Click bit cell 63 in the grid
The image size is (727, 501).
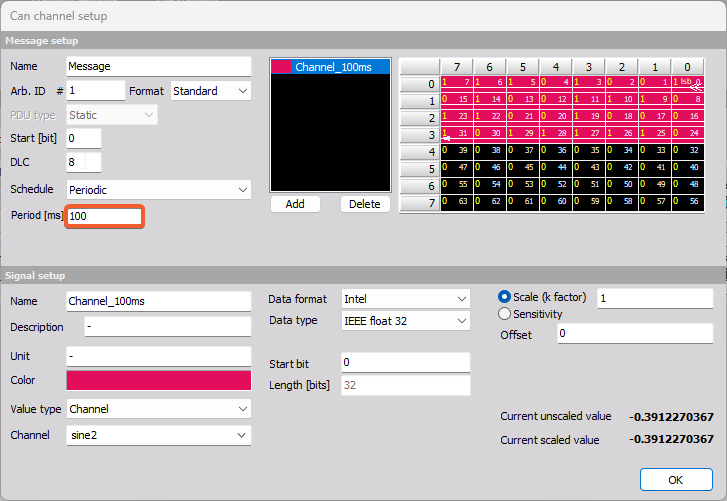[457, 201]
